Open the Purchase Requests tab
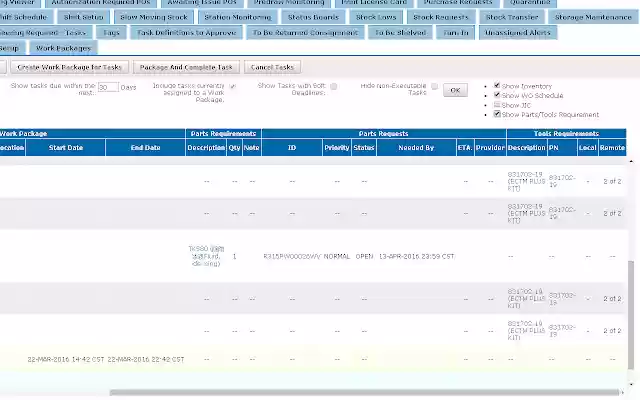Image resolution: width=640 pixels, height=400 pixels. [x=458, y=2]
